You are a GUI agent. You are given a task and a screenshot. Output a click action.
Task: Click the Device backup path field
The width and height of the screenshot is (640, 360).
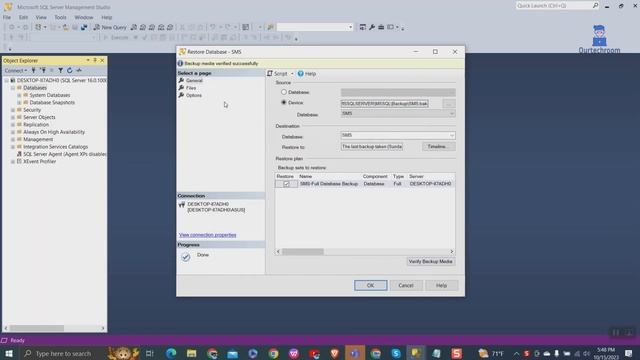tap(384, 104)
